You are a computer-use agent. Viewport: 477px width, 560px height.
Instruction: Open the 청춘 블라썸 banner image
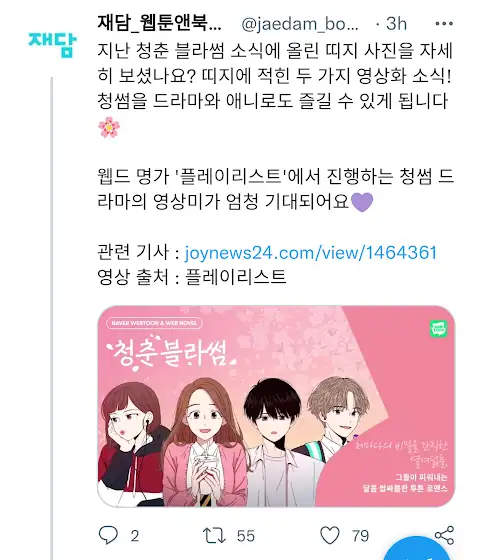coord(276,406)
